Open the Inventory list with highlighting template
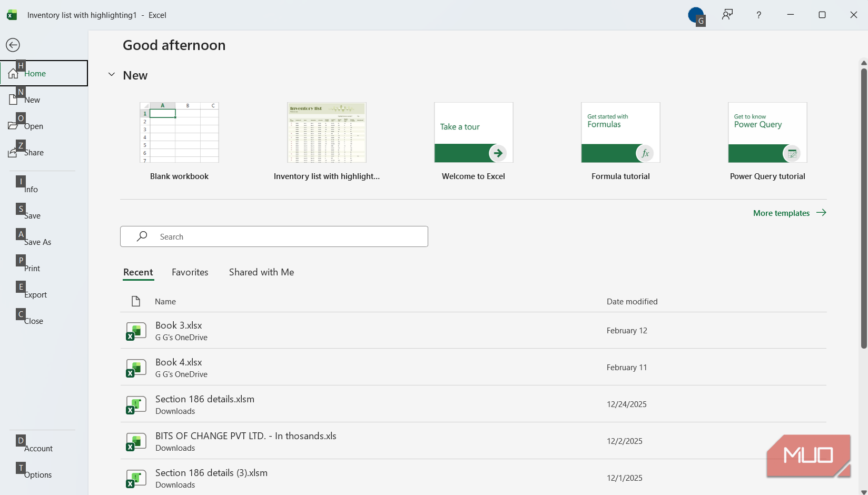 (x=327, y=132)
